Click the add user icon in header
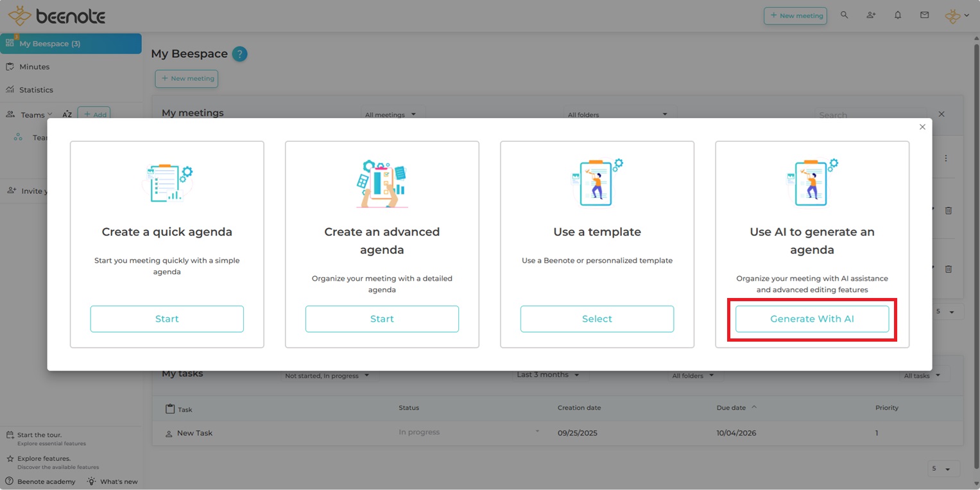The image size is (980, 490). (x=871, y=15)
